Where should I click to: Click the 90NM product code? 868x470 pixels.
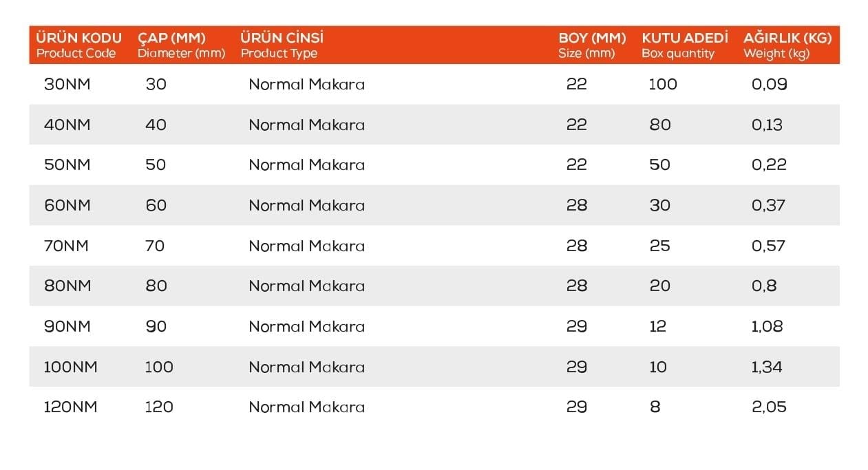click(67, 326)
